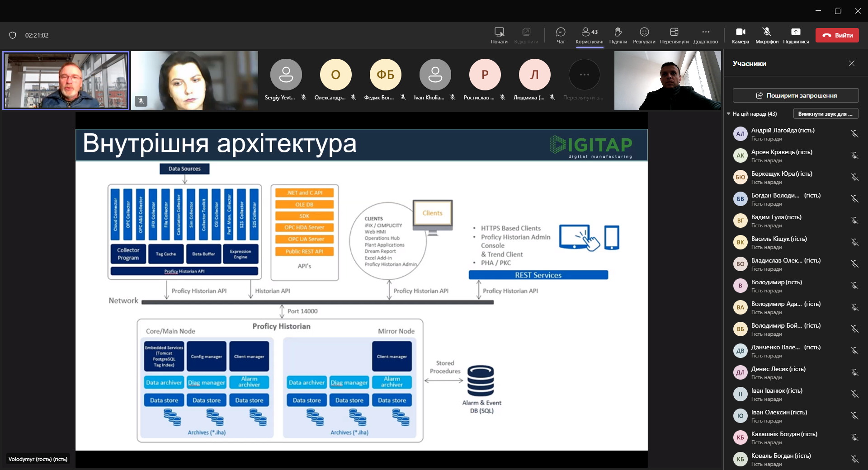868x470 pixels.
Task: Close the Учасники participants panel
Action: click(852, 63)
